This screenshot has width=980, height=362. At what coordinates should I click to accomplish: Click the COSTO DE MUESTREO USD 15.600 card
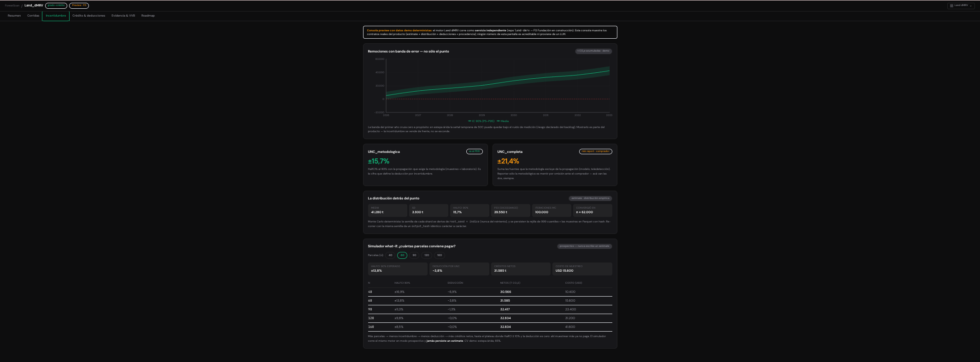click(x=582, y=269)
